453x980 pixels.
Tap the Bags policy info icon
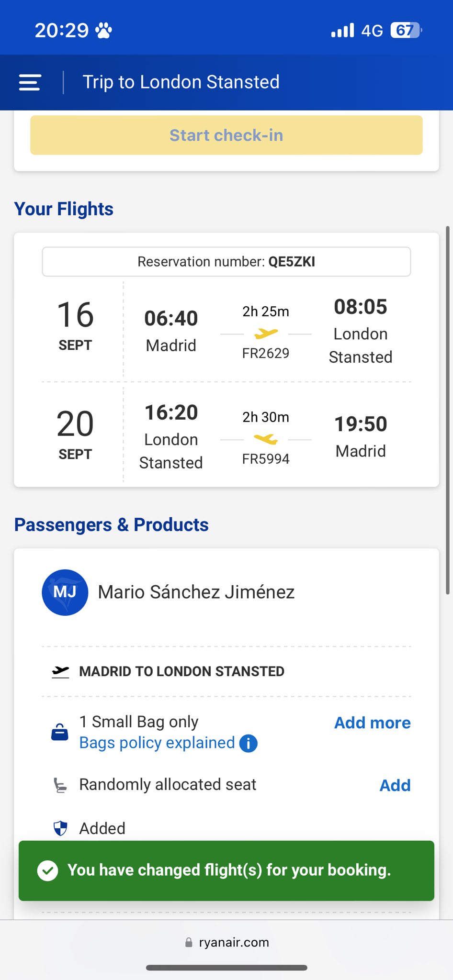tap(248, 744)
